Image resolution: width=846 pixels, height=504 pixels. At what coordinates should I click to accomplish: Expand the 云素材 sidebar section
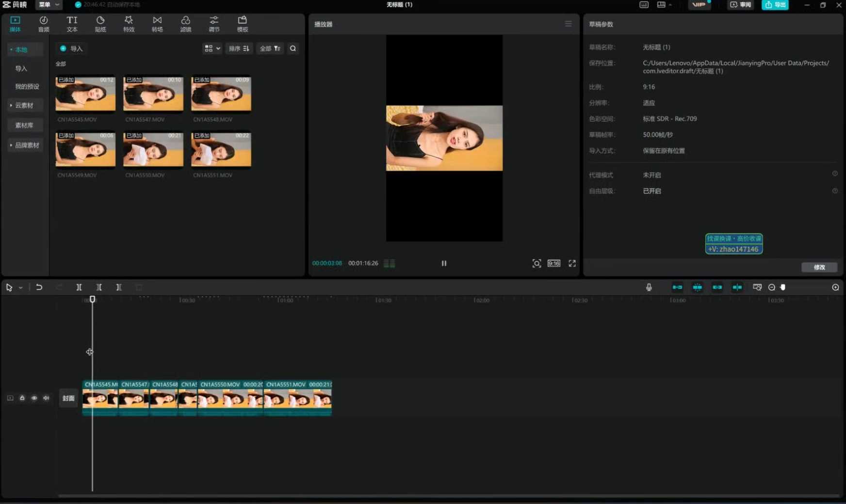click(x=24, y=105)
